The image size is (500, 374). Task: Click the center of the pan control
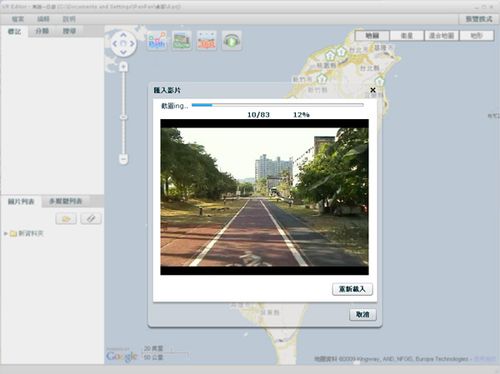point(123,44)
